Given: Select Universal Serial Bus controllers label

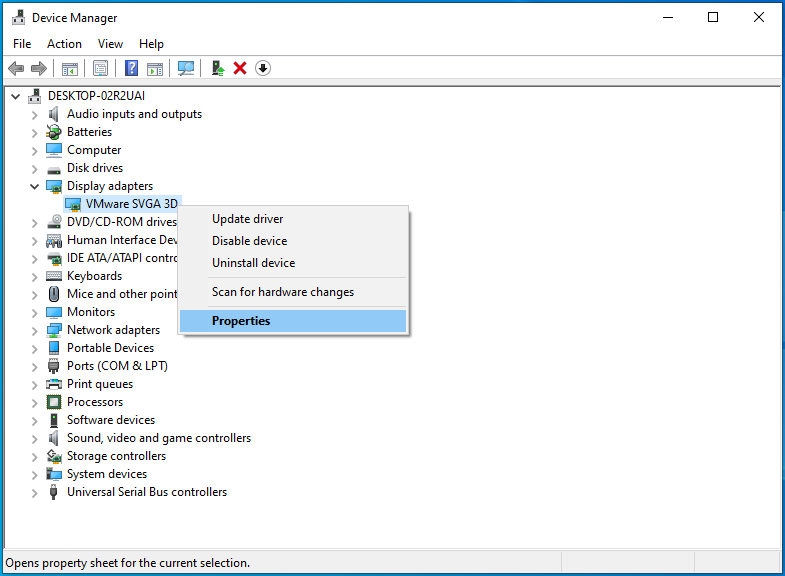Looking at the screenshot, I should coord(147,492).
